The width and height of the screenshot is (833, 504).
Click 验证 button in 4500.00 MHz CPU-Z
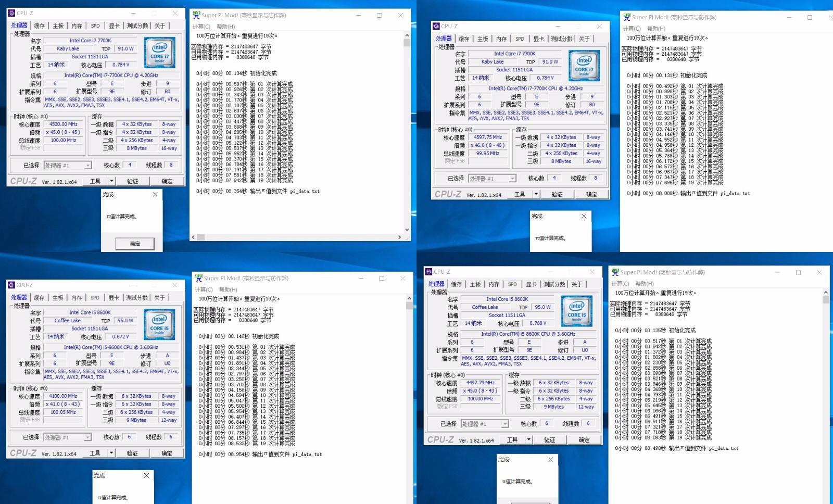[x=133, y=181]
